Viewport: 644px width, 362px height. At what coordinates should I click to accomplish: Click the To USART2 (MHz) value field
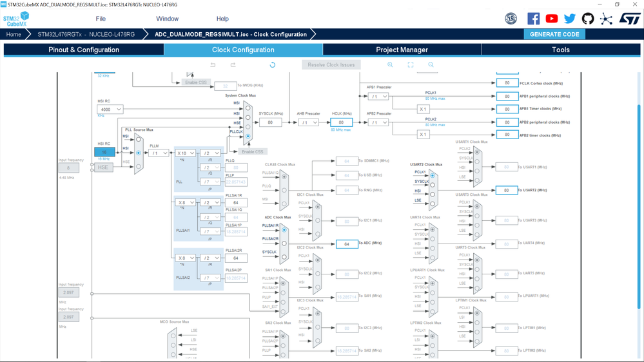click(x=507, y=190)
